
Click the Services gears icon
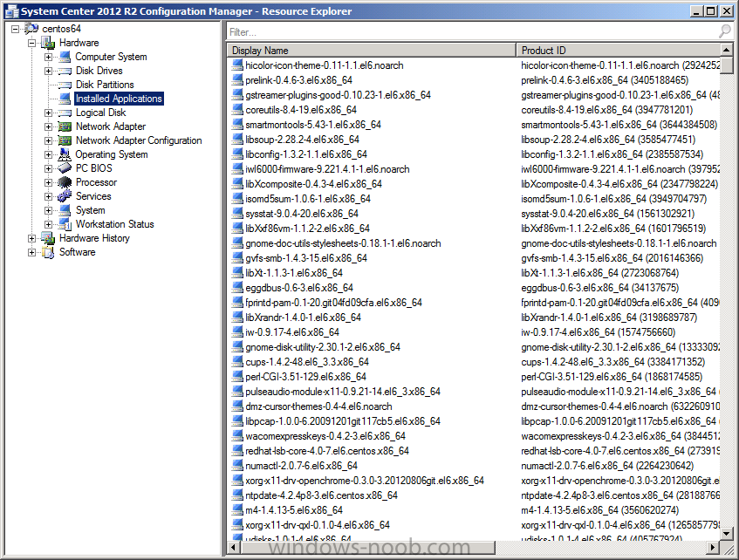[65, 196]
